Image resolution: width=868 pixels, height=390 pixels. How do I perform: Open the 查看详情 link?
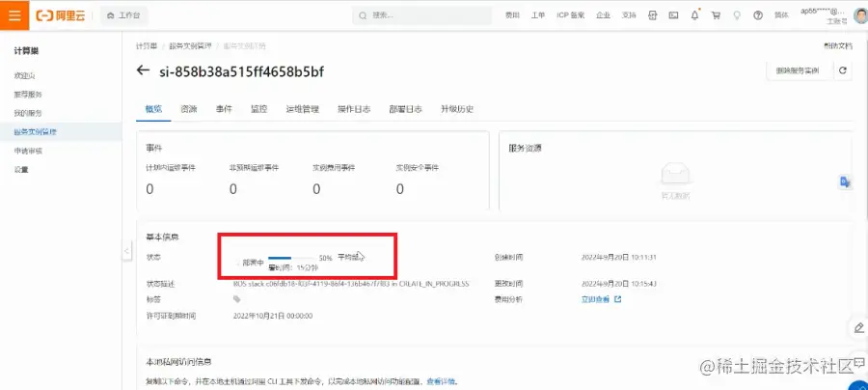point(440,381)
